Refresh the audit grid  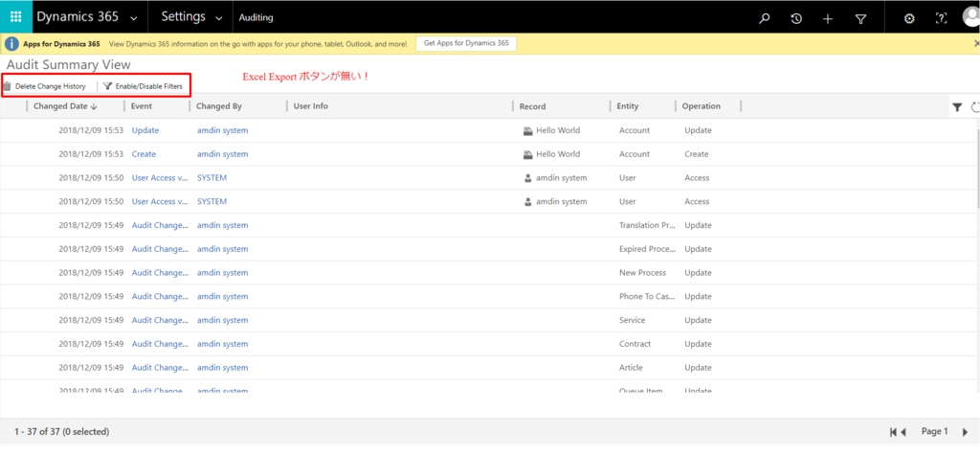pos(975,107)
